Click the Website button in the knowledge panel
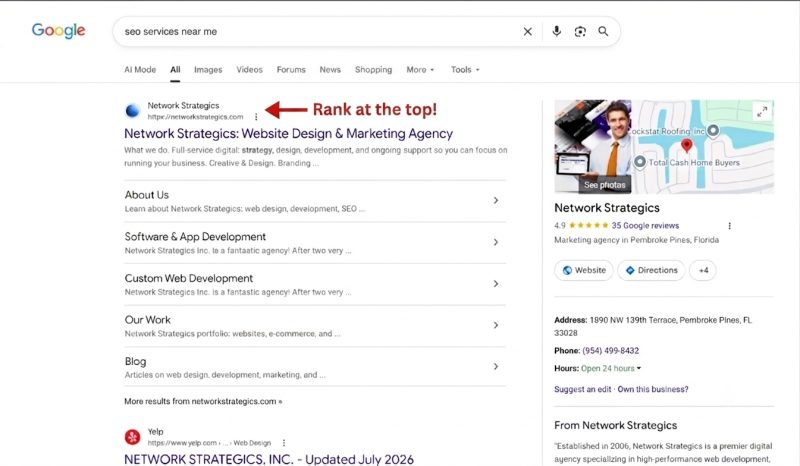 click(584, 270)
